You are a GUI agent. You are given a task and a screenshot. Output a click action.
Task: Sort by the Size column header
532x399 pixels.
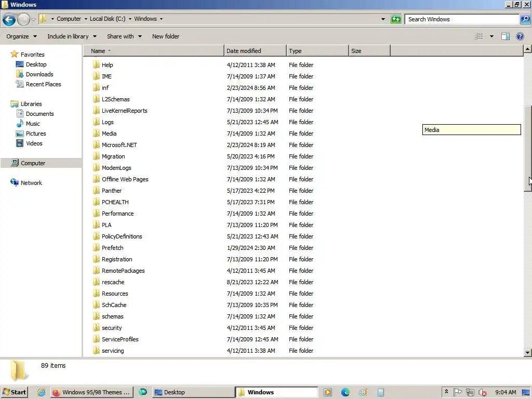click(369, 51)
